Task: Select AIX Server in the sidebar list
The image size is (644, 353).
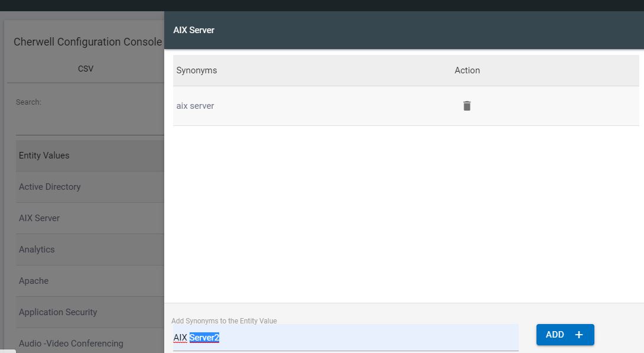Action: pyautogui.click(x=40, y=218)
